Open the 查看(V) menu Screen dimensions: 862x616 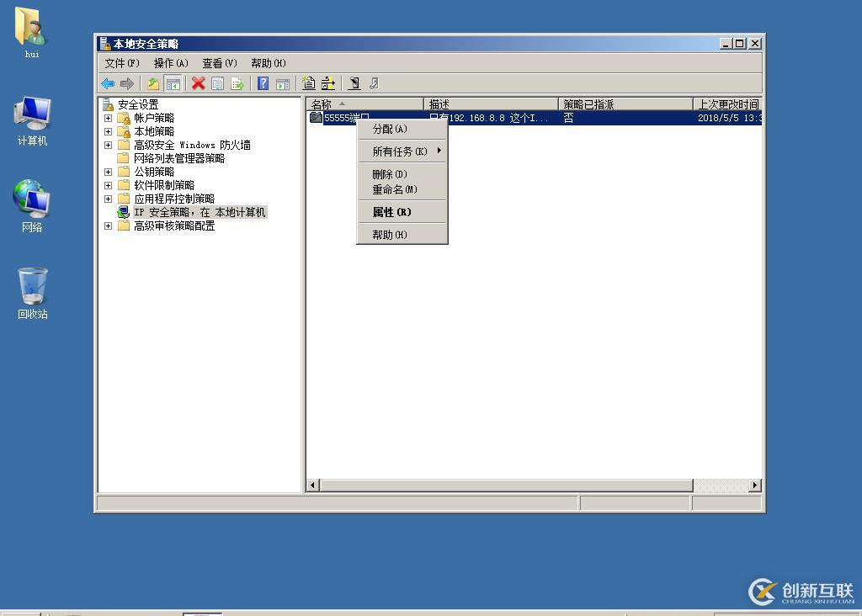click(220, 63)
